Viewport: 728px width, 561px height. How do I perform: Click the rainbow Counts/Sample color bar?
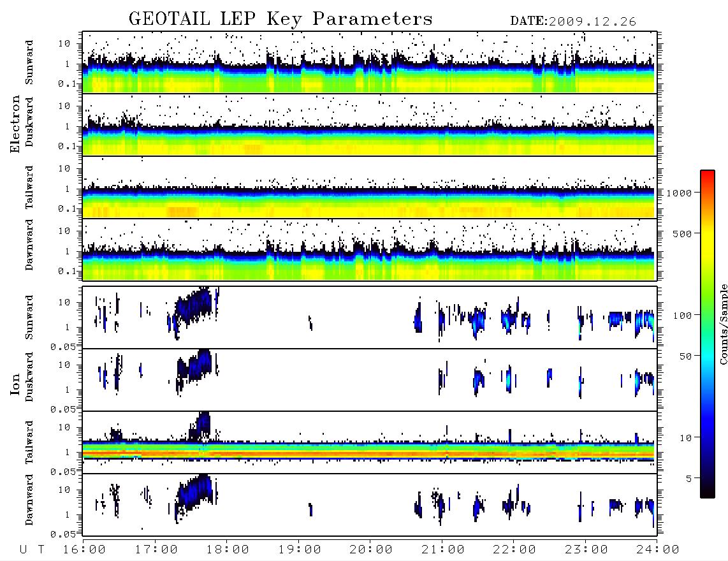(707, 334)
